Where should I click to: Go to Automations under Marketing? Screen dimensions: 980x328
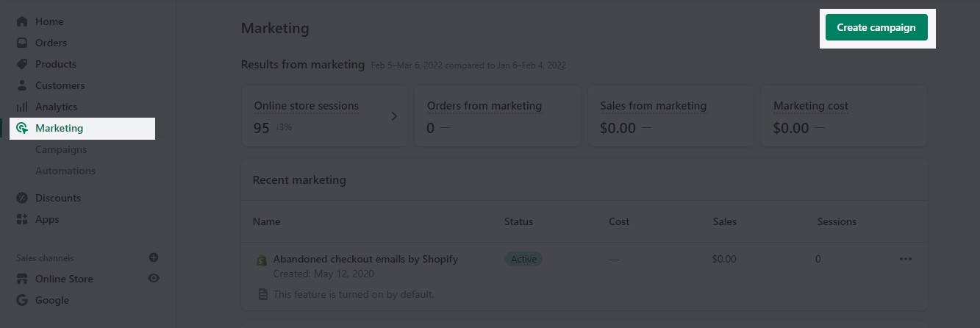pyautogui.click(x=65, y=171)
